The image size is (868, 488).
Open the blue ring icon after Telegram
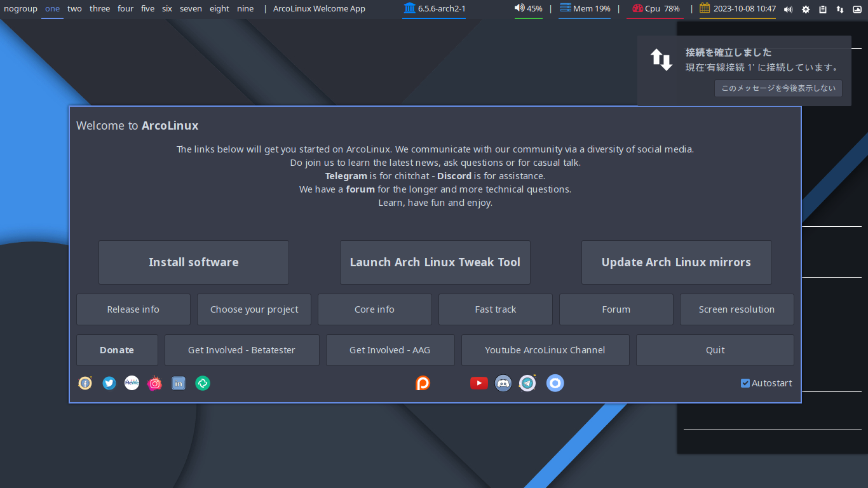point(555,383)
